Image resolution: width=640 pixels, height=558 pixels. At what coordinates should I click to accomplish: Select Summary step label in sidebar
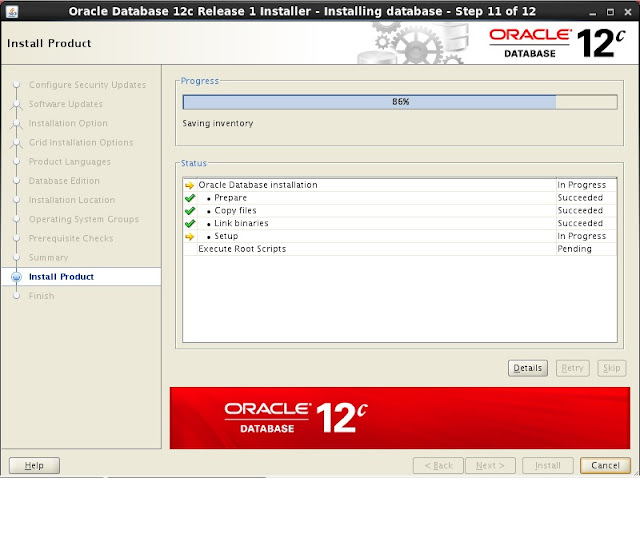[x=49, y=258]
